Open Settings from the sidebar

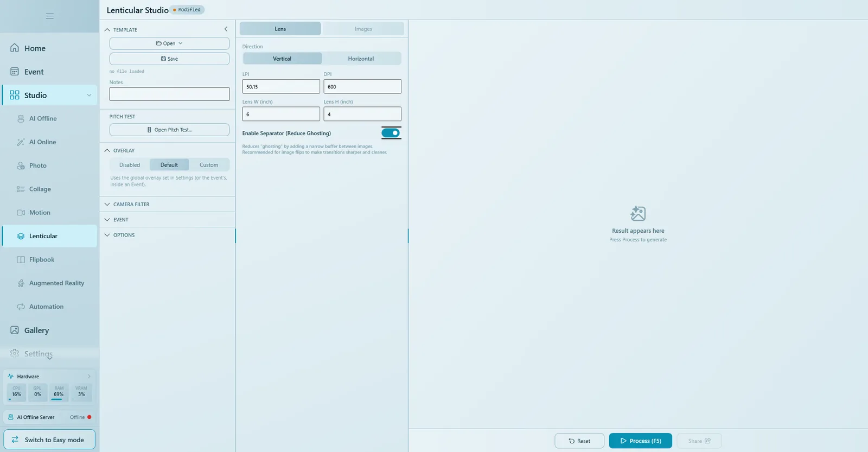(x=49, y=354)
